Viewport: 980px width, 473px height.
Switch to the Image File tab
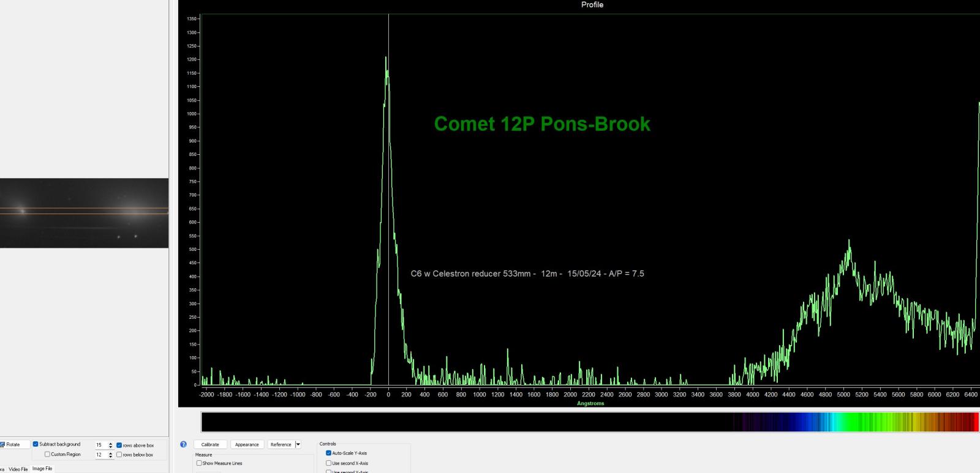pos(42,469)
